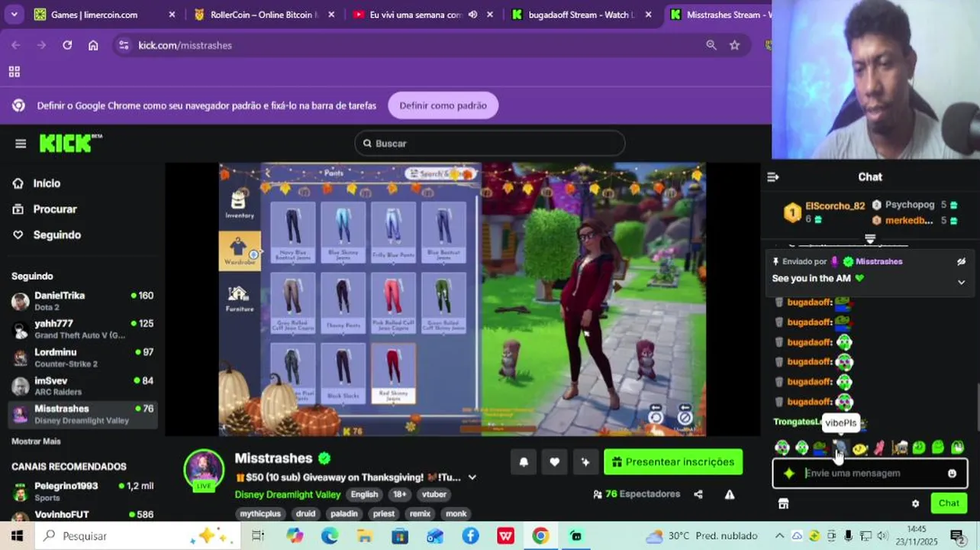Go to browser home

click(x=93, y=45)
